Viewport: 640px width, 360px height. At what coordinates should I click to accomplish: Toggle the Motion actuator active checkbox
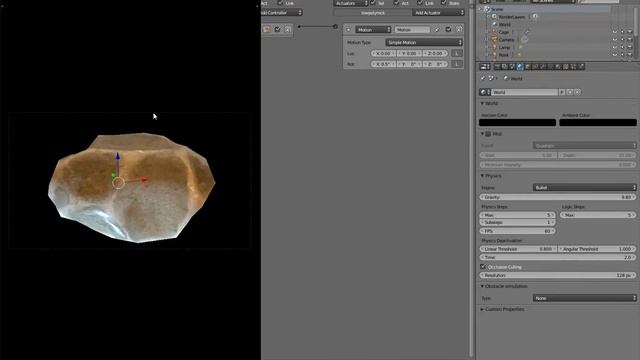(448, 29)
